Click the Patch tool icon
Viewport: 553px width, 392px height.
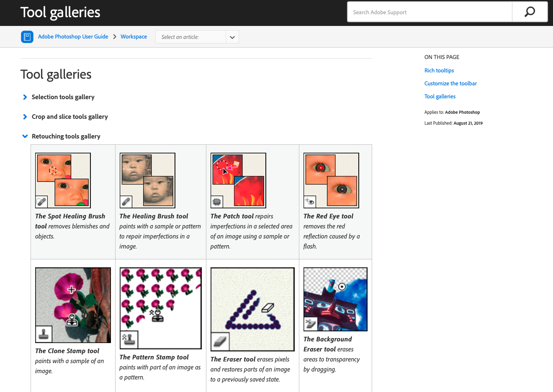[x=217, y=202]
